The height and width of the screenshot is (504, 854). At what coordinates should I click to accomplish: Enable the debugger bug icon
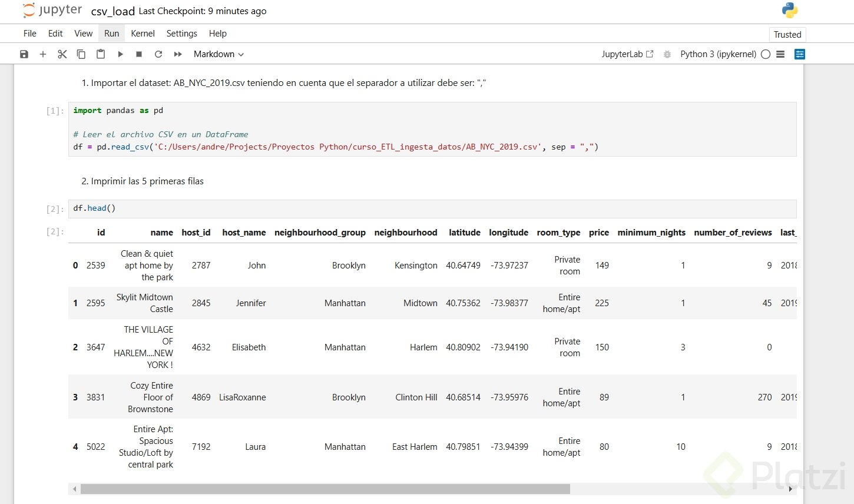(x=667, y=54)
